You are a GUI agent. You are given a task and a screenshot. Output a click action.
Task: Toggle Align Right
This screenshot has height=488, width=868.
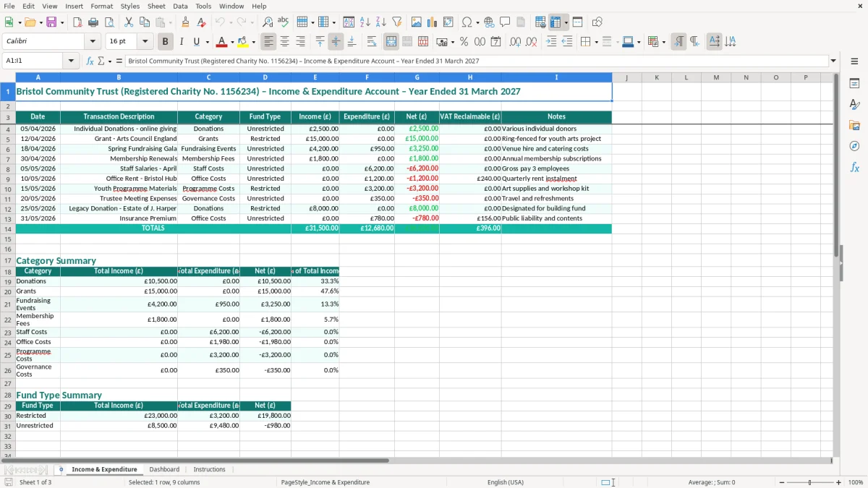pyautogui.click(x=300, y=42)
